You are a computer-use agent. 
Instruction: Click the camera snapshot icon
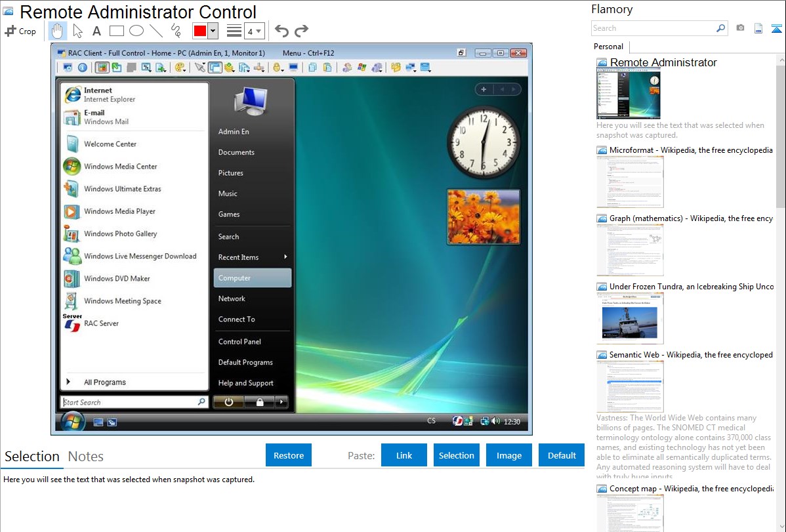click(740, 28)
